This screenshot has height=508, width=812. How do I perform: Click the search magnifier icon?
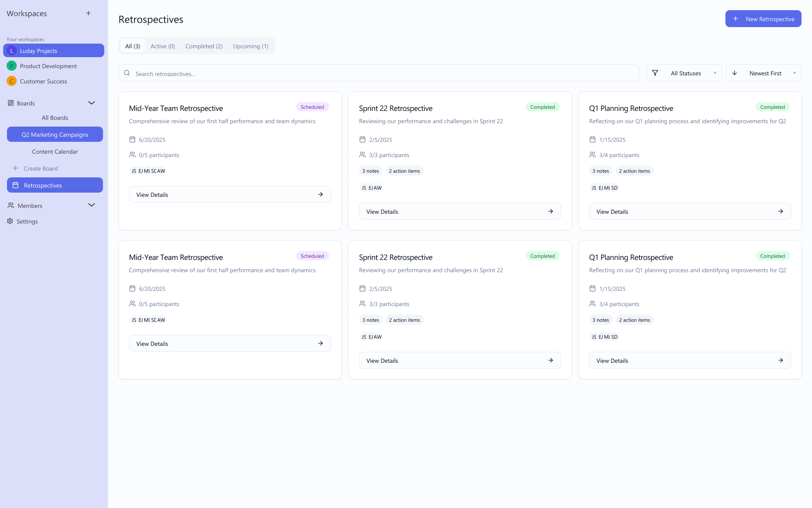tap(127, 73)
